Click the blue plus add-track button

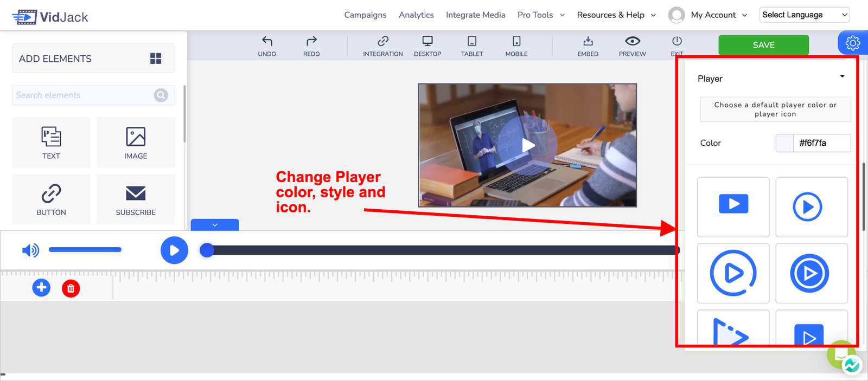tap(41, 288)
